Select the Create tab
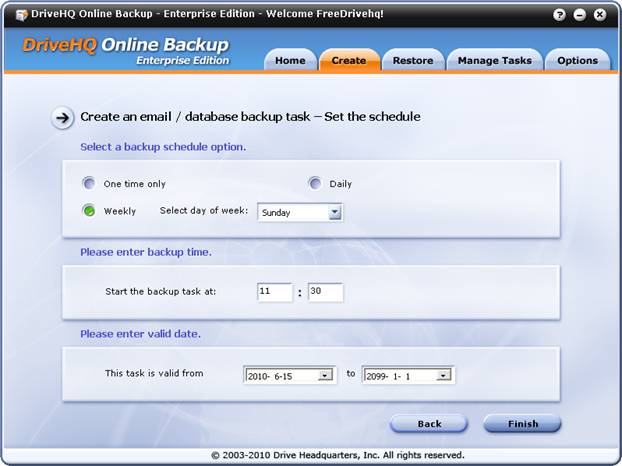622x466 pixels. [x=349, y=61]
